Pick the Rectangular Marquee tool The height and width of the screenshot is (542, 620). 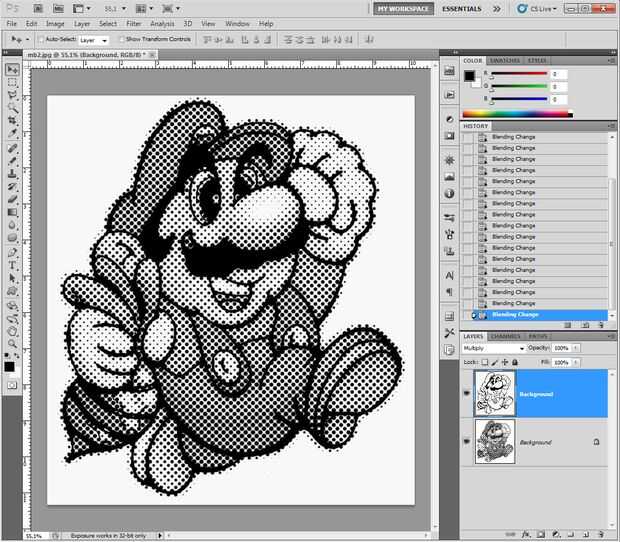[13, 82]
